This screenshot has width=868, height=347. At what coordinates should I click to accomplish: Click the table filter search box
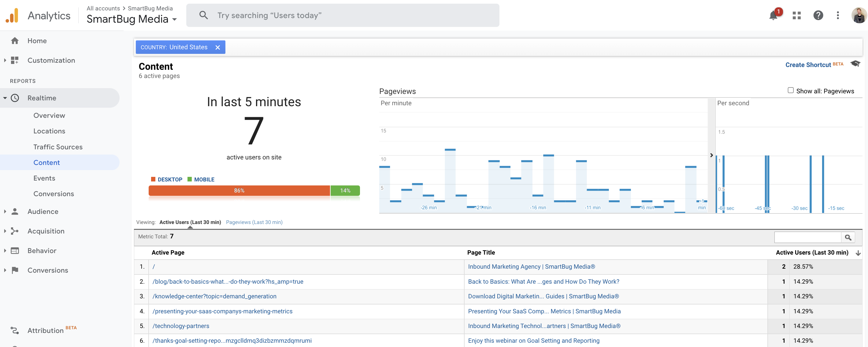tap(808, 237)
